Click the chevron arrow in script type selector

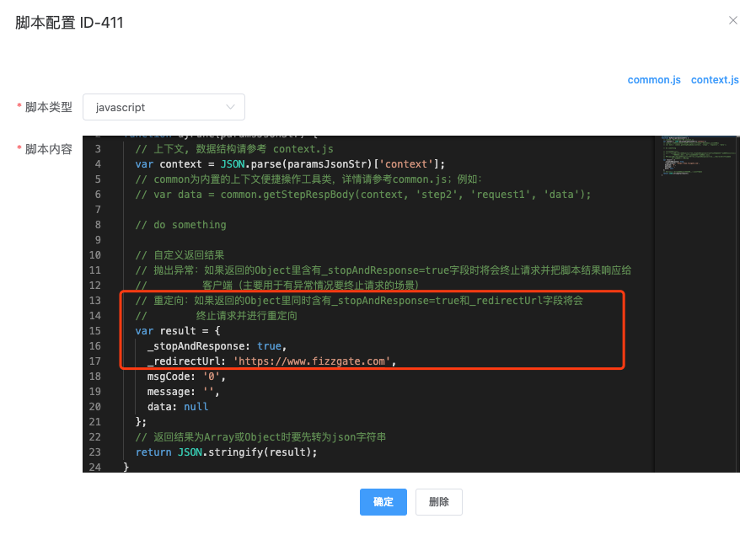point(231,107)
